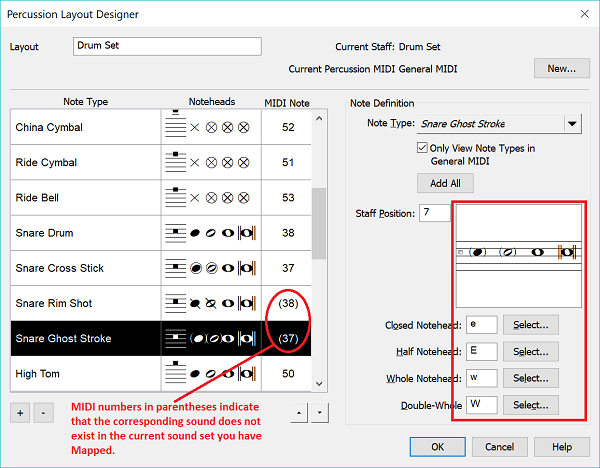This screenshot has width=600, height=468.
Task: Click the plus button below the note list
Action: click(x=20, y=413)
